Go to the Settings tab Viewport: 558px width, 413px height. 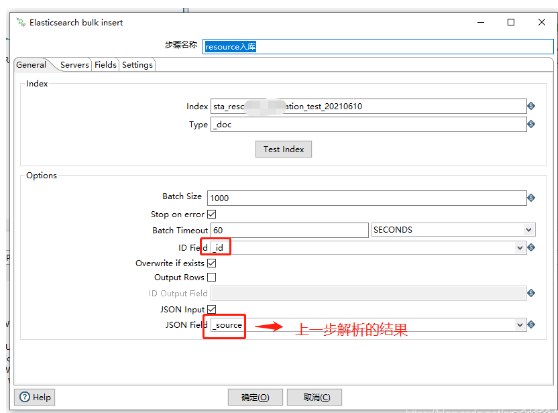[137, 65]
